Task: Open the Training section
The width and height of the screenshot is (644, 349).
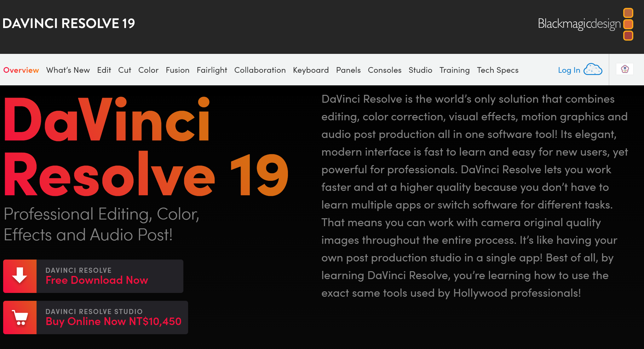Action: tap(455, 70)
